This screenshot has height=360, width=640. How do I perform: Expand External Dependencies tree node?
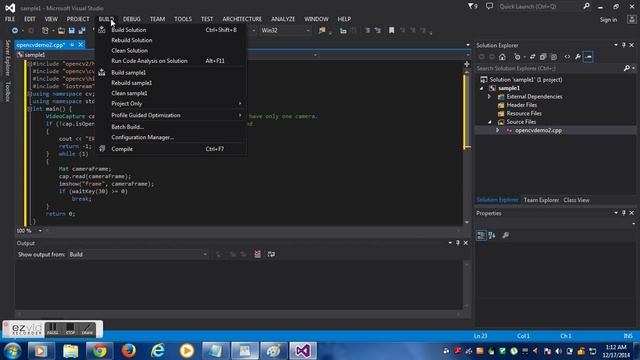click(489, 97)
